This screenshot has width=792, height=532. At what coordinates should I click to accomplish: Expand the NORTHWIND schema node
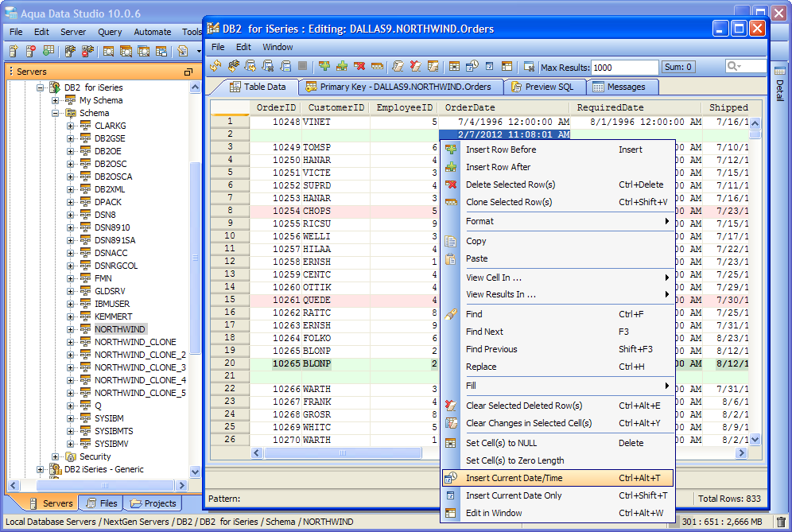tap(70, 329)
